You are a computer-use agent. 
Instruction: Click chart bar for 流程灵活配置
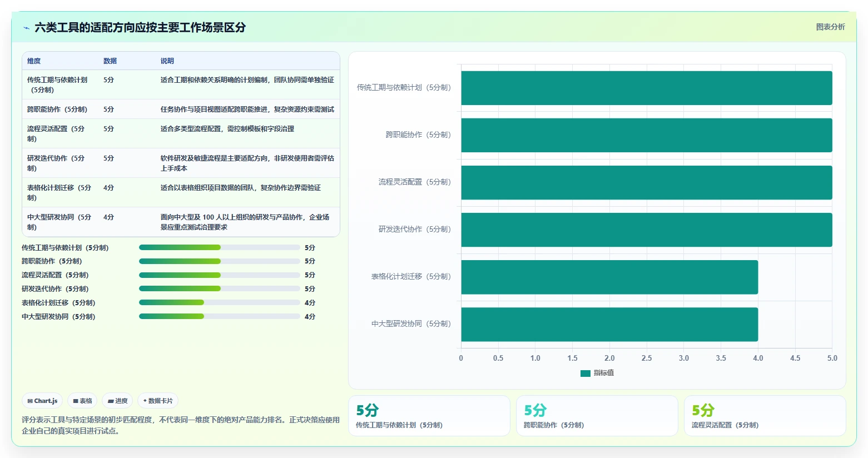(x=647, y=182)
